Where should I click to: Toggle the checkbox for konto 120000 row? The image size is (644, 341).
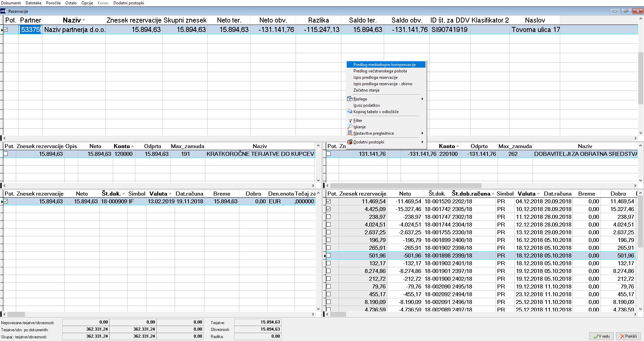(x=6, y=154)
